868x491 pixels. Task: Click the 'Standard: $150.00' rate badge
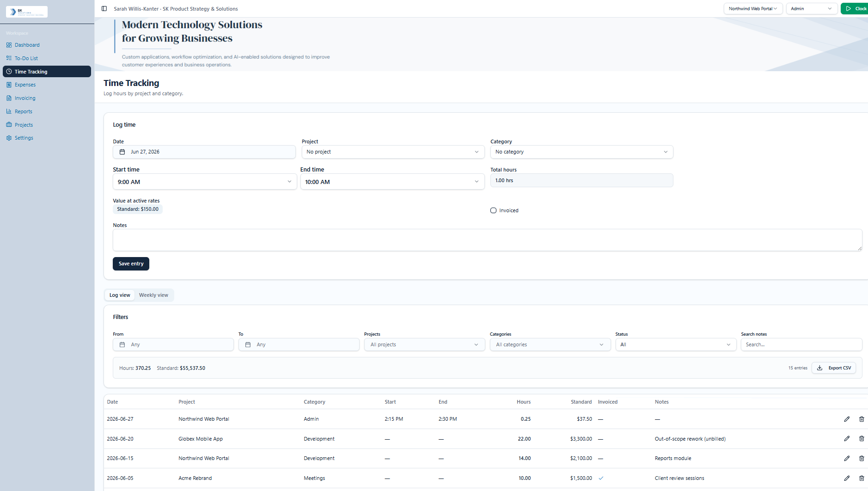(x=138, y=209)
